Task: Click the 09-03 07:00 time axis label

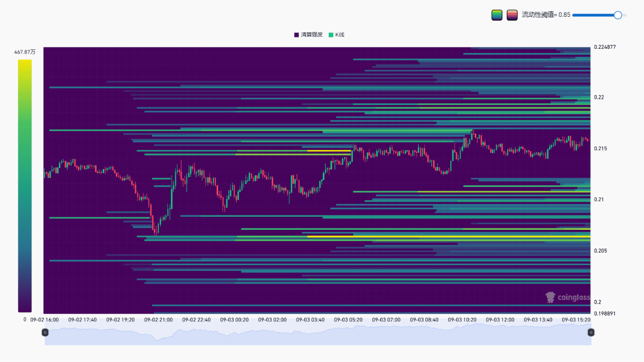Action: (386, 320)
